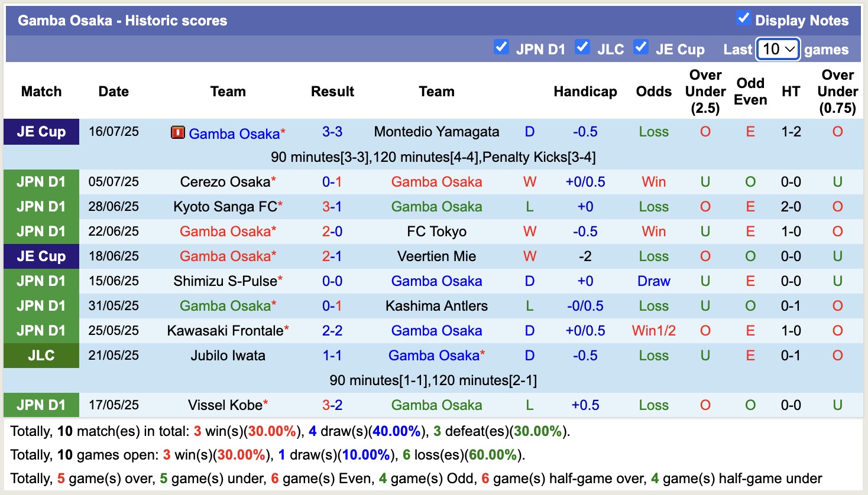
Task: Click the Veertien Mie team name
Action: 436,256
